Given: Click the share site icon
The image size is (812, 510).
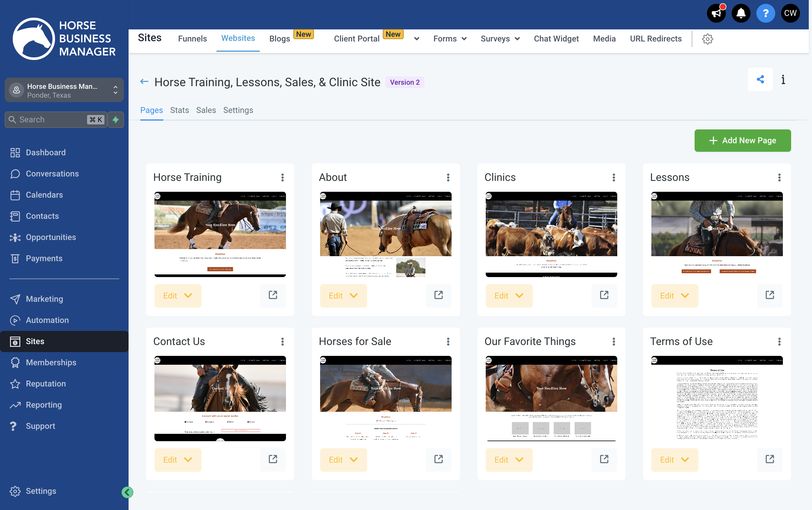Looking at the screenshot, I should 760,79.
